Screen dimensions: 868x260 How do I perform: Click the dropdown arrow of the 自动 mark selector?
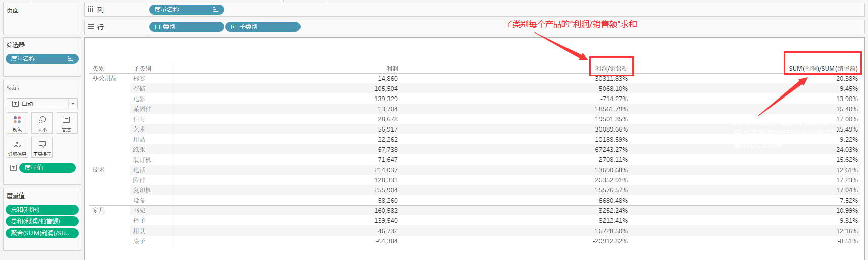point(73,104)
